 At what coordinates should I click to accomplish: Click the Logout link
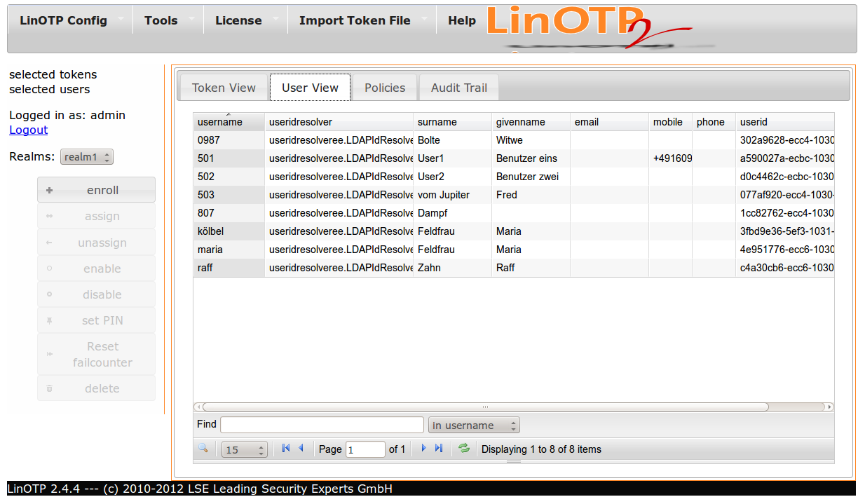click(29, 130)
